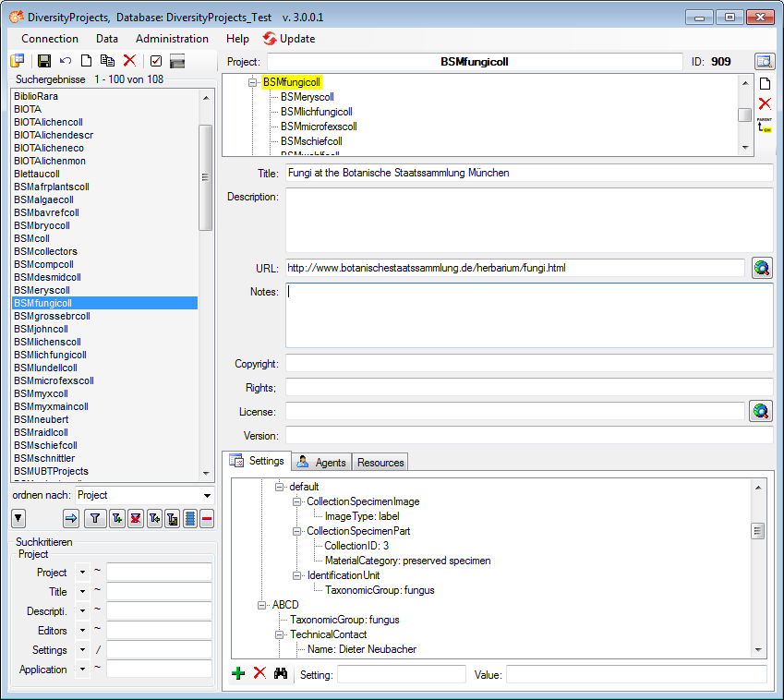Delete the project using the toolbar red X

(129, 61)
